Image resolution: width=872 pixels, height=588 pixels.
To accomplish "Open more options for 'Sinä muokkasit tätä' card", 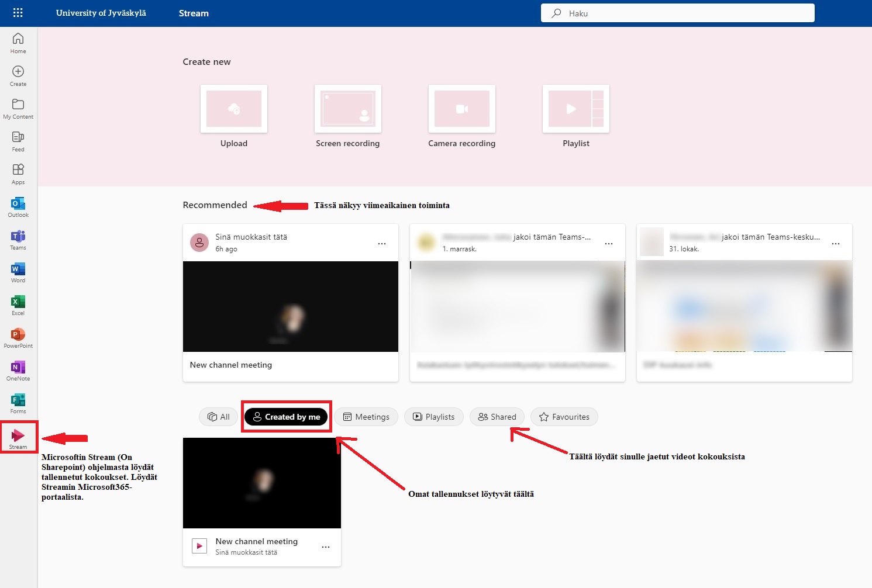I will [x=382, y=244].
